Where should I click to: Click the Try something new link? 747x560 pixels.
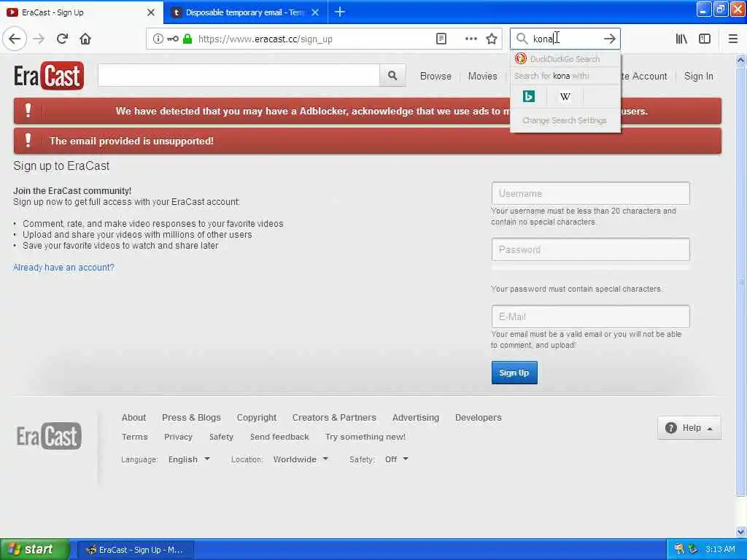coord(365,437)
